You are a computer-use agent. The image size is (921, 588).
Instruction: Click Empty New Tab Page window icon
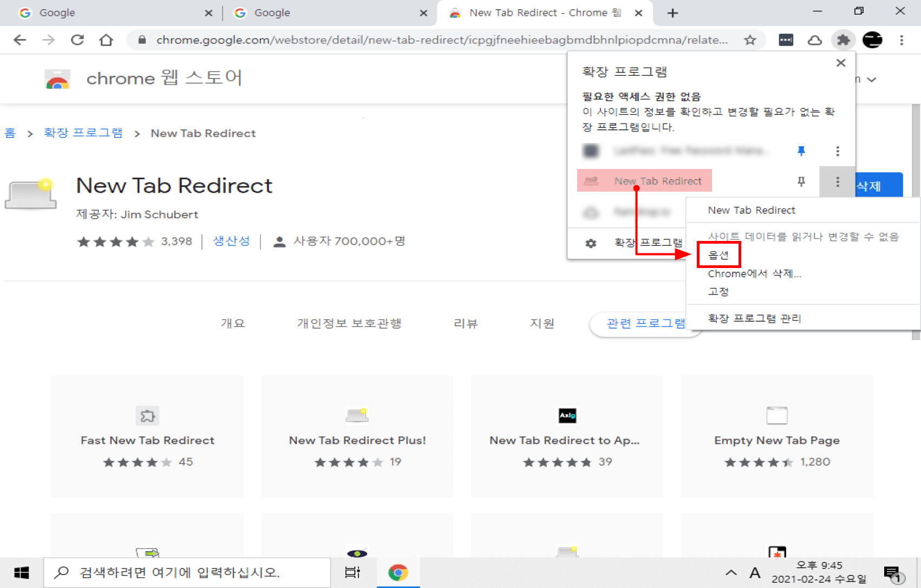click(777, 415)
